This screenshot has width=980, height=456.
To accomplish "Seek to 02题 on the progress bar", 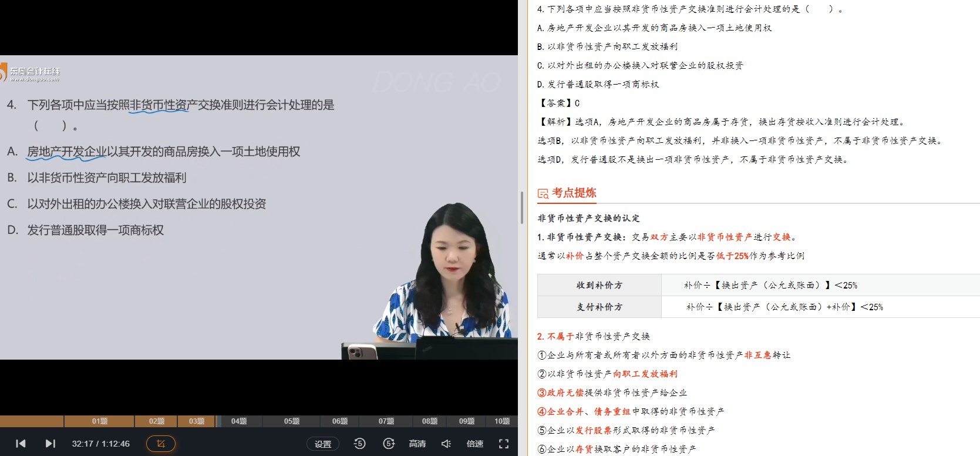I will click(157, 421).
